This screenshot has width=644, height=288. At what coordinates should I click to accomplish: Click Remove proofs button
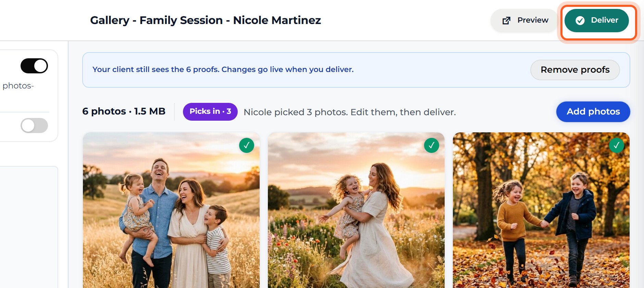(575, 70)
